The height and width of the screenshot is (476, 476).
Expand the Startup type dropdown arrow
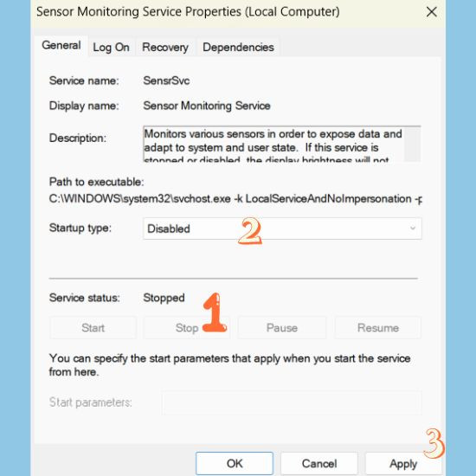(413, 228)
